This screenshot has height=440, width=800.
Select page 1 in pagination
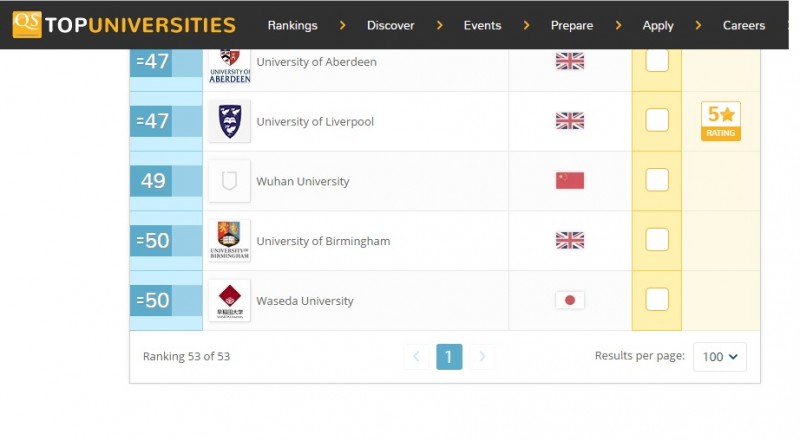click(449, 356)
